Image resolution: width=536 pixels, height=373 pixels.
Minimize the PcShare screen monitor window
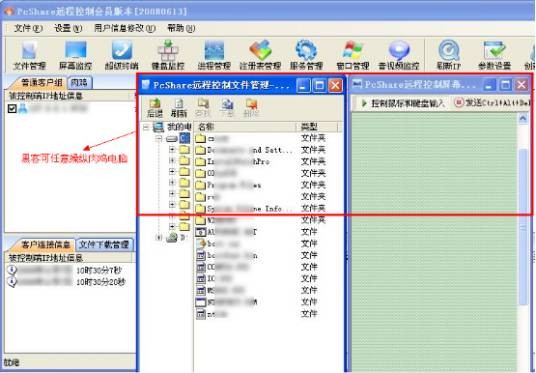489,85
